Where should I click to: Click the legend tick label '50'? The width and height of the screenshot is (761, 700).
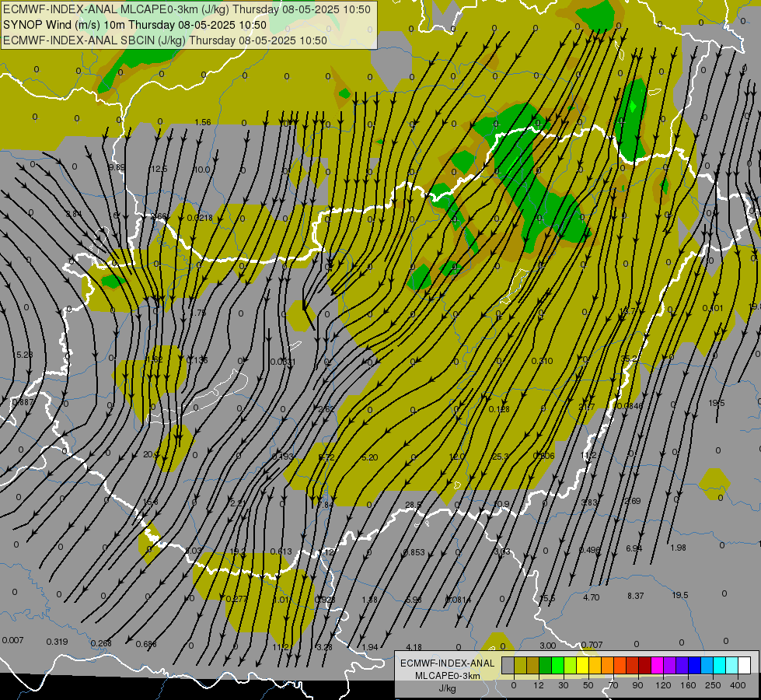[588, 685]
